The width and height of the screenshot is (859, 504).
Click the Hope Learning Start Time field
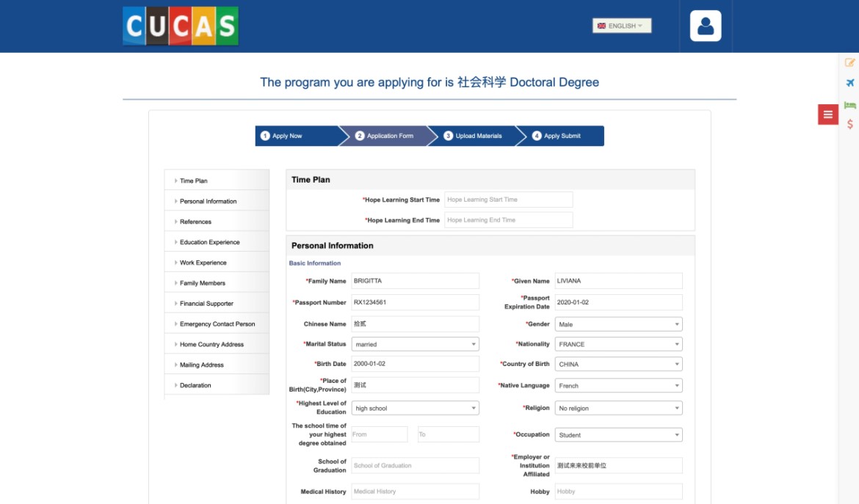tap(508, 200)
